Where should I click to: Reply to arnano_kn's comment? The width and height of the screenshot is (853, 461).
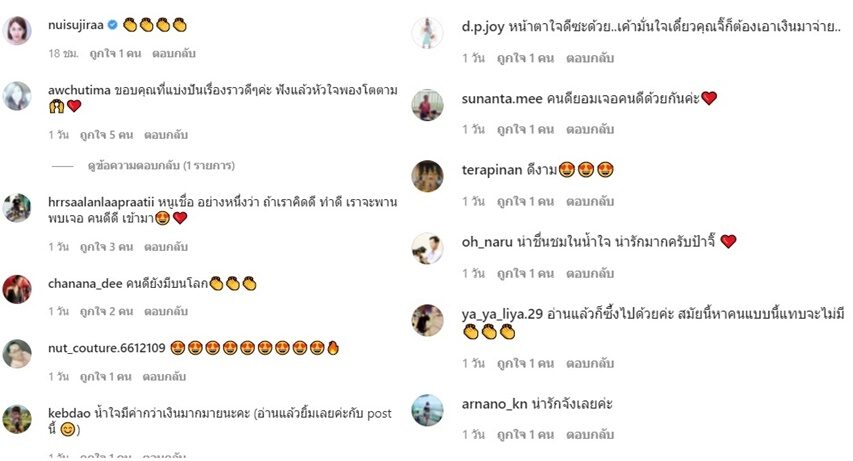[590, 434]
